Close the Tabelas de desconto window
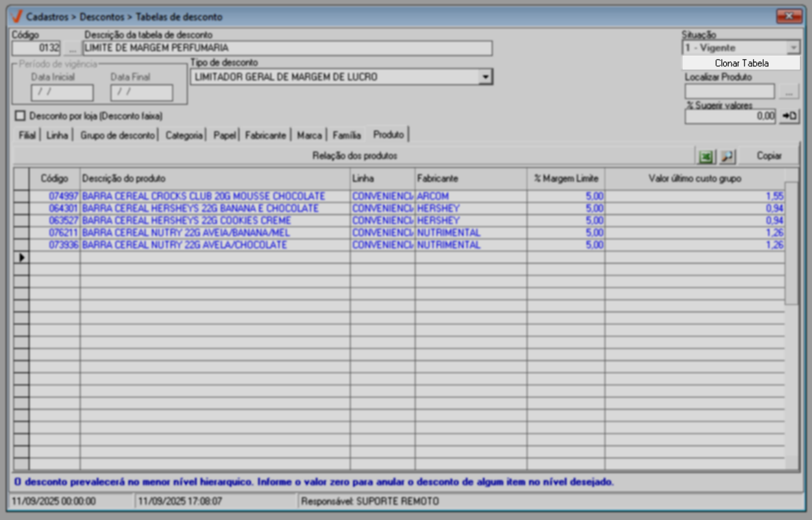812x520 pixels. [789, 16]
